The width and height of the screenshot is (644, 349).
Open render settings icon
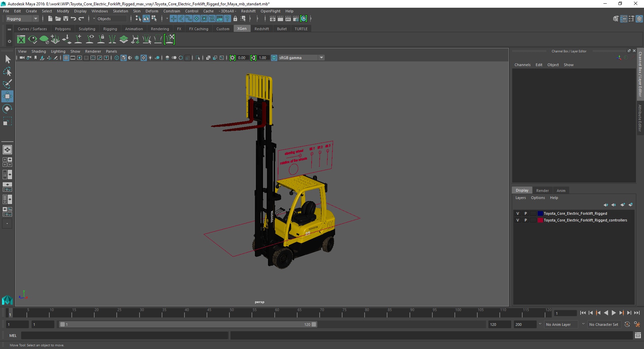[x=296, y=19]
